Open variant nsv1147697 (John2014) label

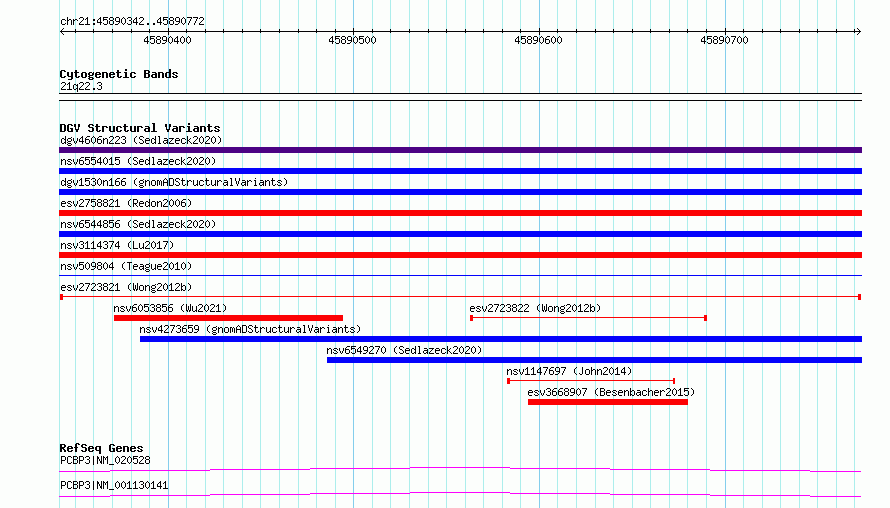click(x=569, y=371)
